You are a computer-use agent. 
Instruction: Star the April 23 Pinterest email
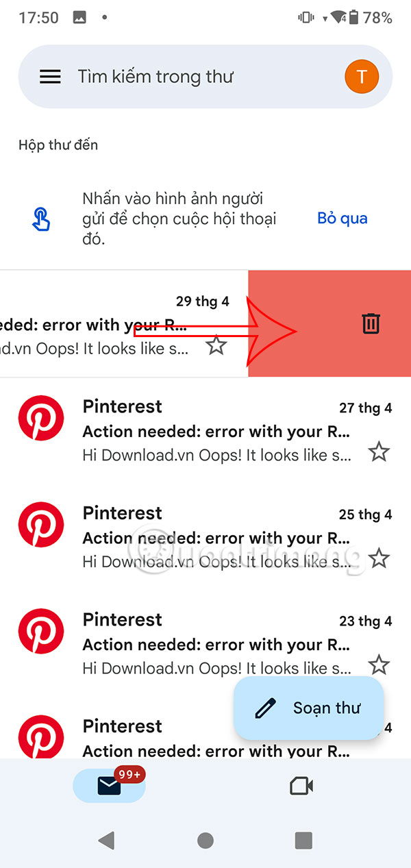coord(379,665)
